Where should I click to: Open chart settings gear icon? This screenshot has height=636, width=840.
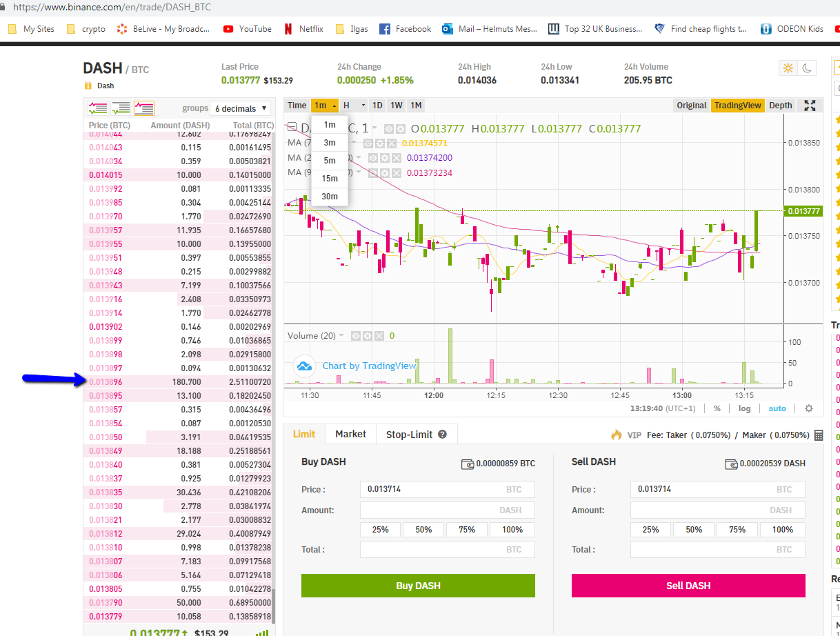coord(809,408)
